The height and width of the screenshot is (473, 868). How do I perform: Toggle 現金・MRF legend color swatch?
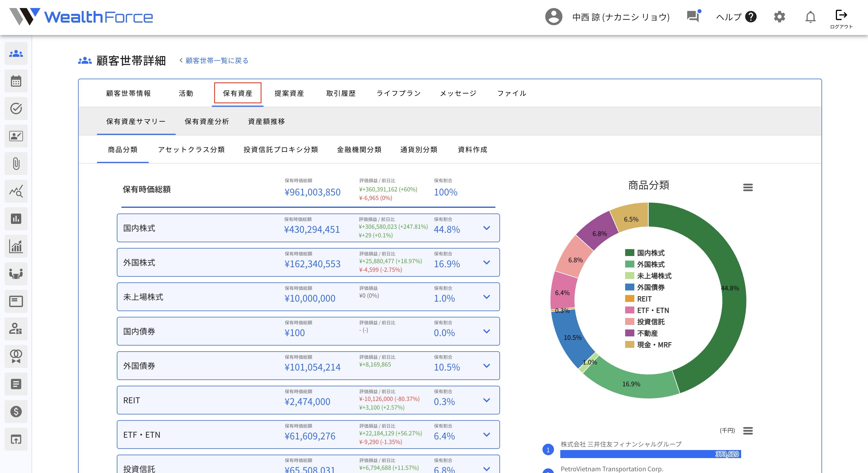tap(629, 344)
